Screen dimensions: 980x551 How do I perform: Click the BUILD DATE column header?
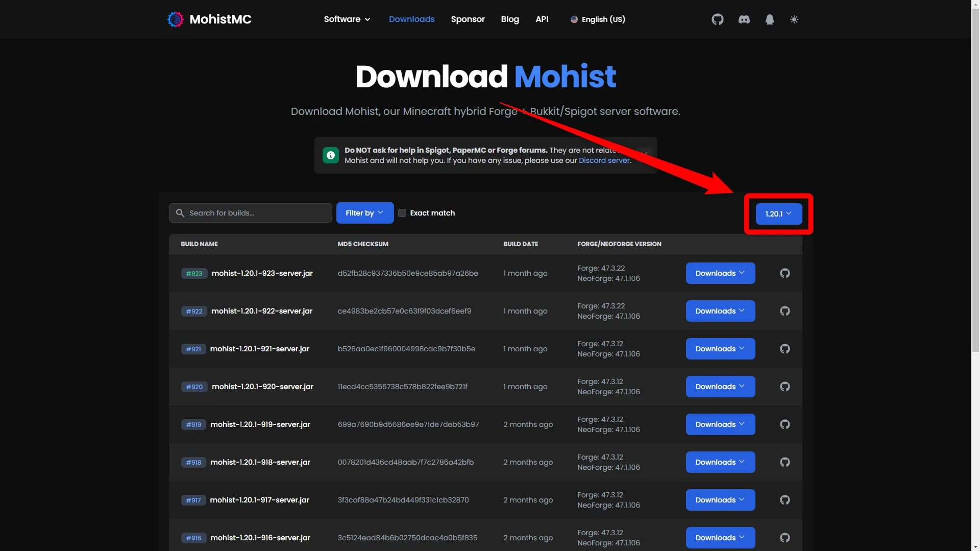pyautogui.click(x=521, y=244)
